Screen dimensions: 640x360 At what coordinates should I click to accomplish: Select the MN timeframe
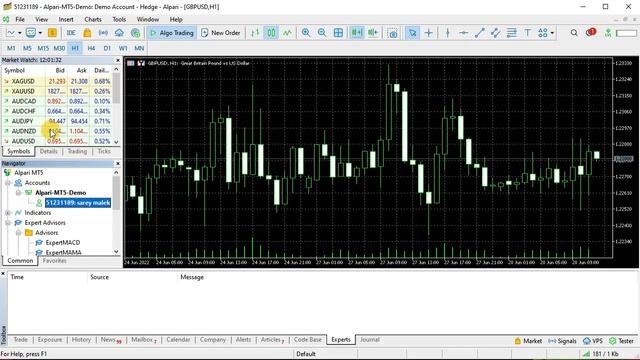point(139,48)
